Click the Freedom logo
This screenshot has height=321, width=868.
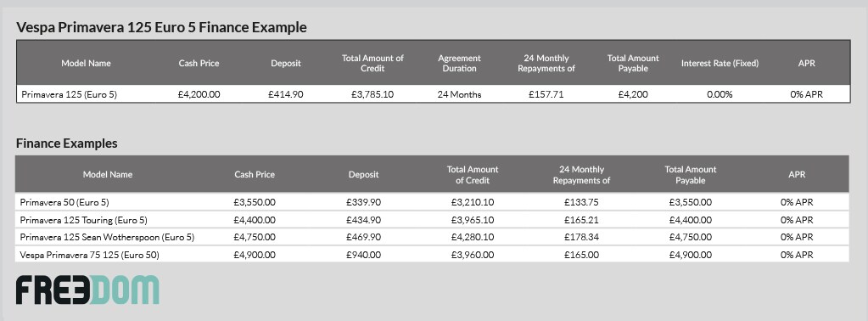87,290
